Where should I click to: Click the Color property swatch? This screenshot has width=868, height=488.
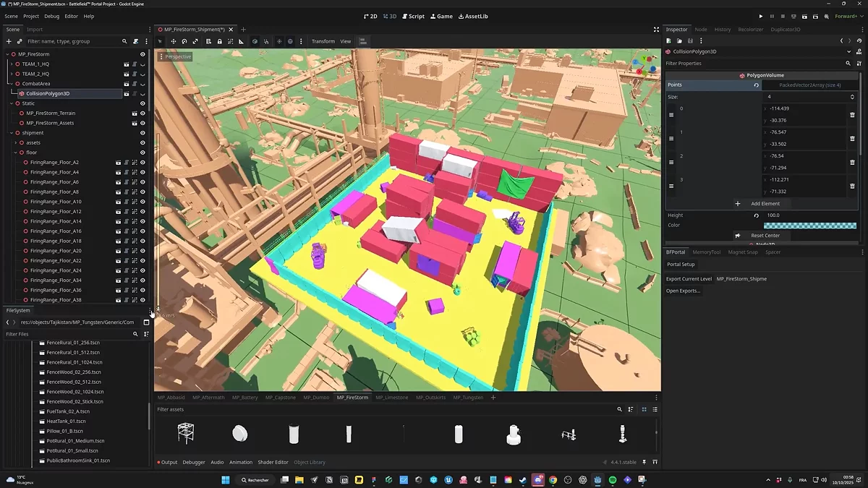pyautogui.click(x=809, y=226)
